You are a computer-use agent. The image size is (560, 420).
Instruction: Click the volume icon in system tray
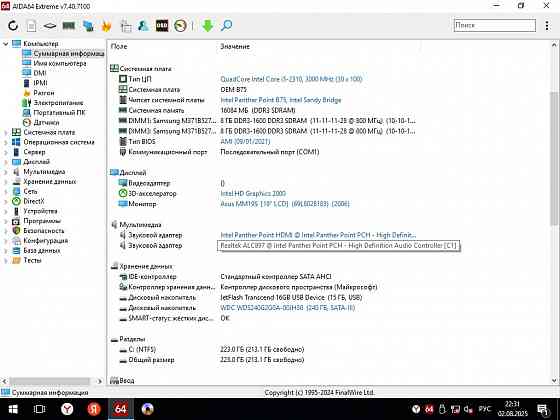click(x=468, y=409)
